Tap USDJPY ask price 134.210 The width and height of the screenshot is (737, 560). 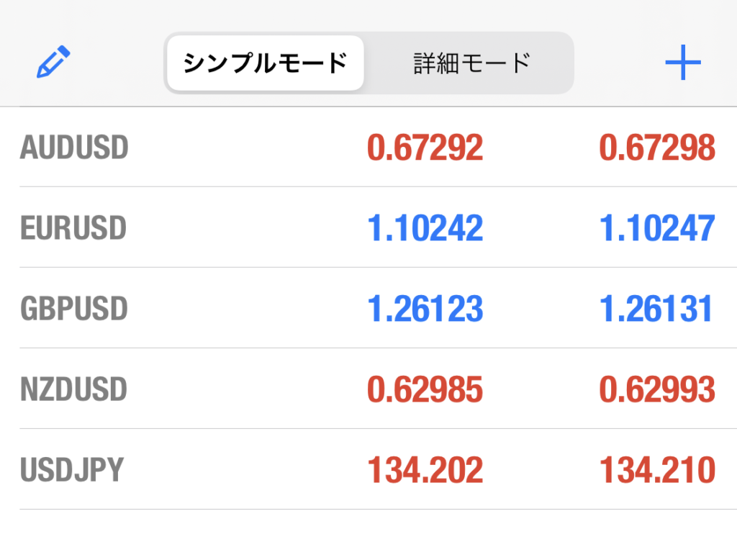click(x=657, y=470)
